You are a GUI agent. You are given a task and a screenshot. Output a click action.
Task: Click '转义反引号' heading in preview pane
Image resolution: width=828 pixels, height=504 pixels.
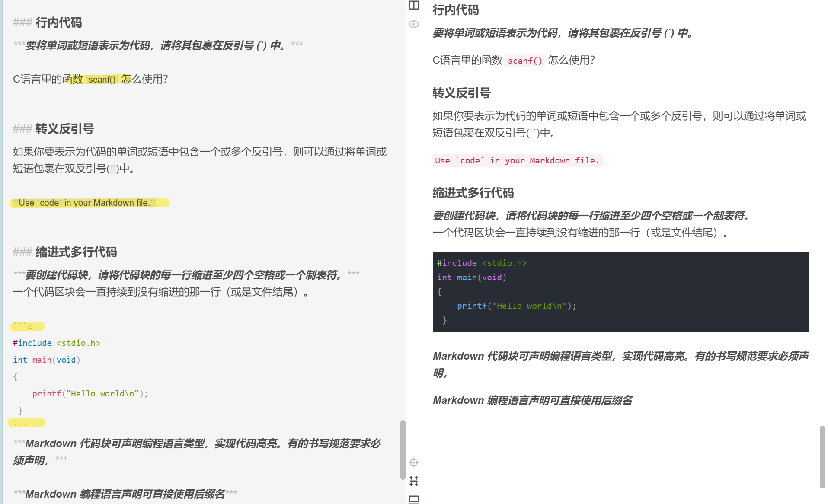[462, 93]
